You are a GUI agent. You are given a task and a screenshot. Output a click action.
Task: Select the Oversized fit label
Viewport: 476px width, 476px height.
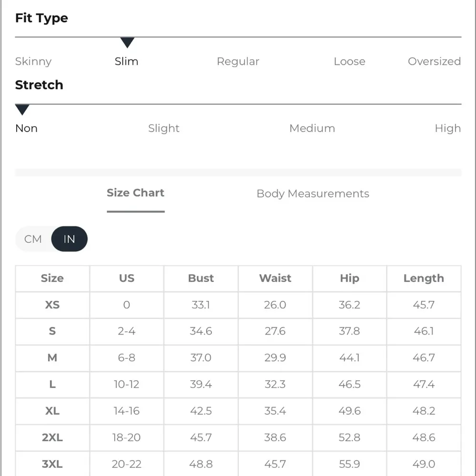434,61
